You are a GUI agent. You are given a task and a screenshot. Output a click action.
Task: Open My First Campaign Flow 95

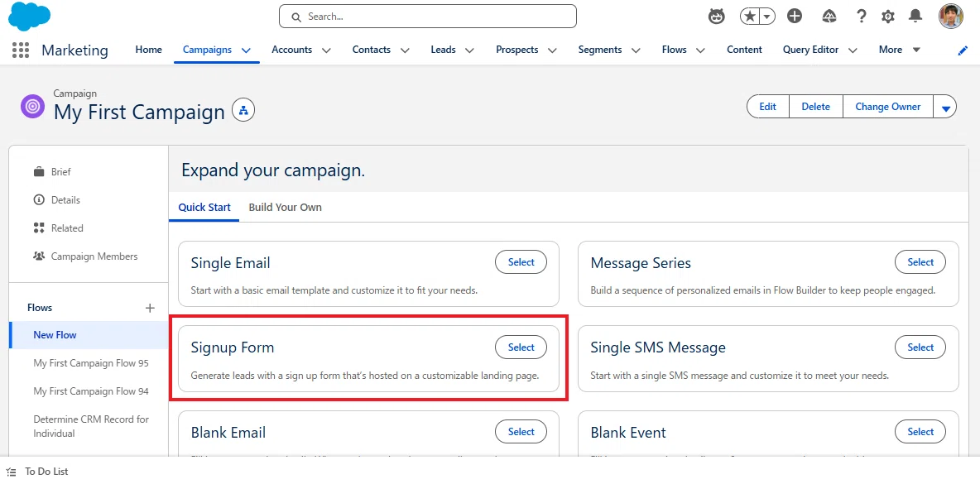91,363
